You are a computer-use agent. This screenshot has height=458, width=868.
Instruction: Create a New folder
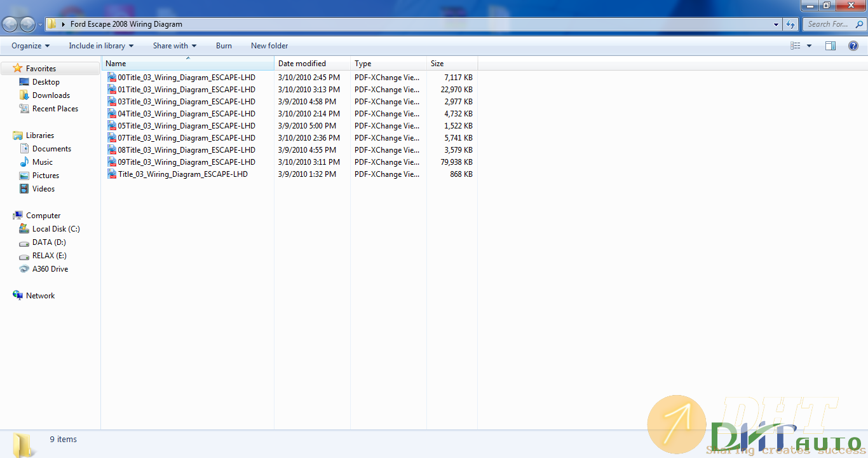point(269,46)
